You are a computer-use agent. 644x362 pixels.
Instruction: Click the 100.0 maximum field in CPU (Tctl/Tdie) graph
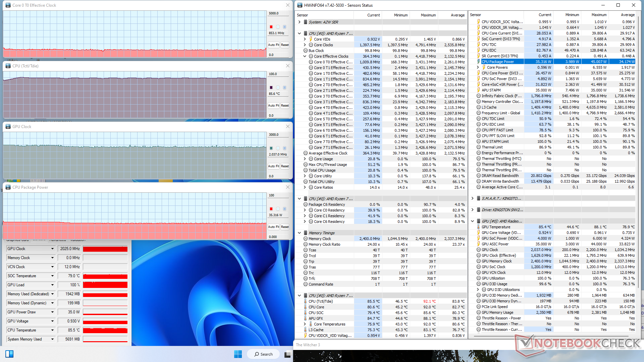click(x=278, y=74)
